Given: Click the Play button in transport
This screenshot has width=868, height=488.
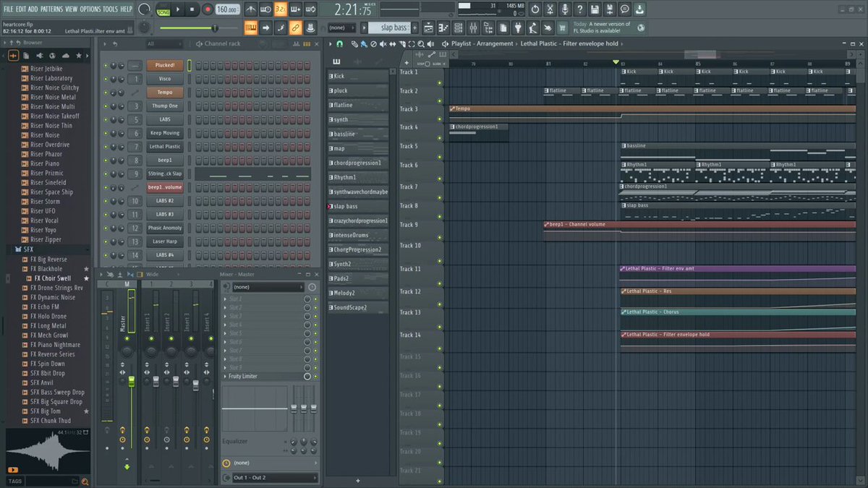Looking at the screenshot, I should click(178, 9).
